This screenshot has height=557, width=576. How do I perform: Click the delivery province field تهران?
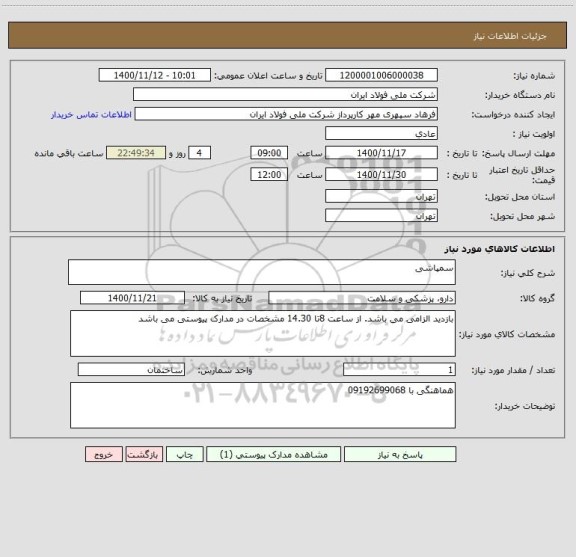tap(381, 196)
